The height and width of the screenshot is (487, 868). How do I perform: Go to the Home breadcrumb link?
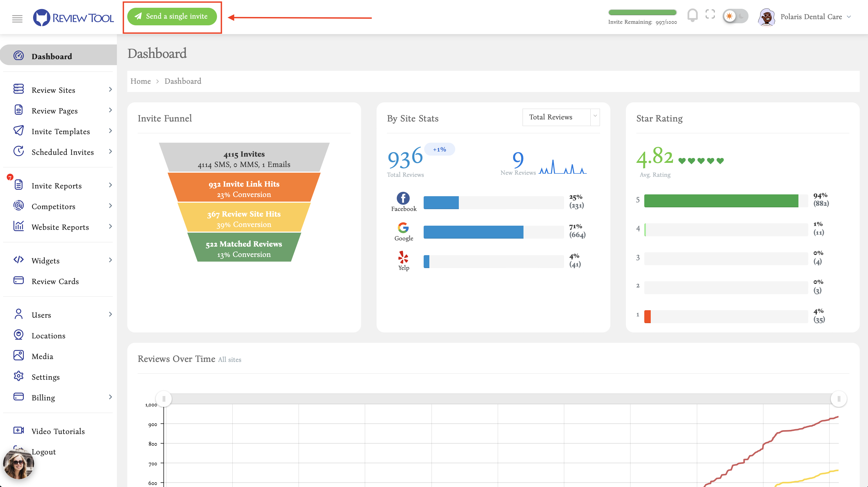pyautogui.click(x=140, y=81)
